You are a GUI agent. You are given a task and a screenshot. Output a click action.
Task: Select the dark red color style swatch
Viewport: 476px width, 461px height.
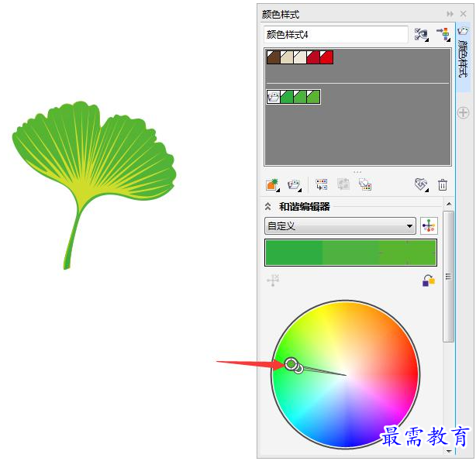tap(313, 57)
